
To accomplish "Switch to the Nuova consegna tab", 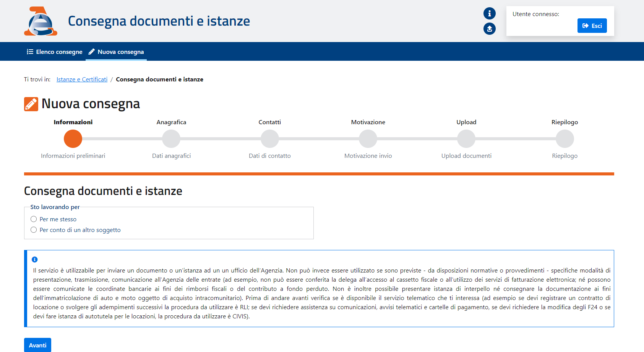I will click(116, 52).
